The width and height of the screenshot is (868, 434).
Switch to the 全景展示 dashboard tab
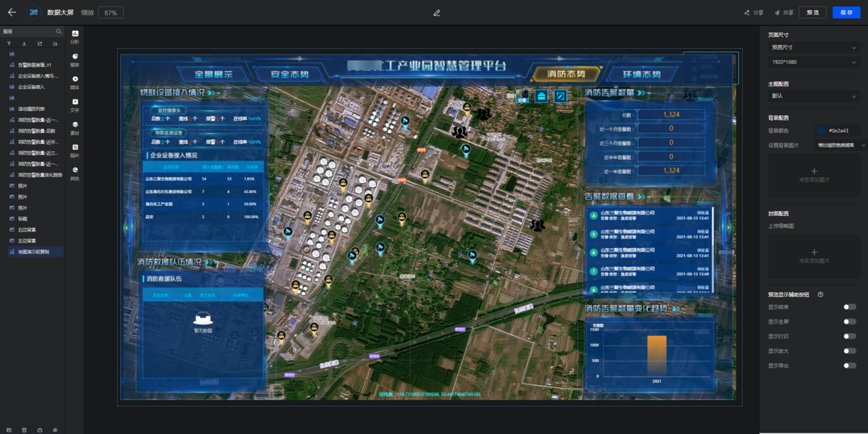click(x=213, y=74)
